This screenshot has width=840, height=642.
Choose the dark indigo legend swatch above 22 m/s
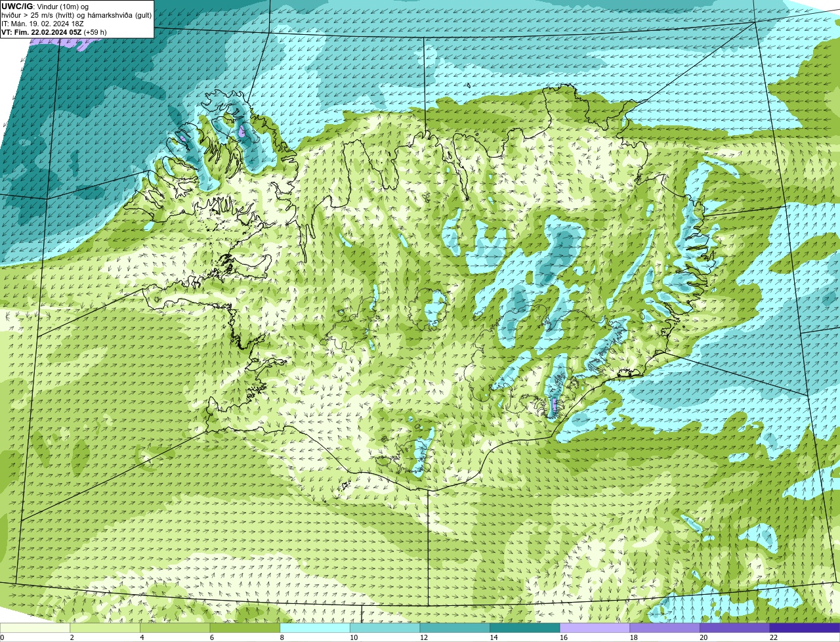coord(805,628)
